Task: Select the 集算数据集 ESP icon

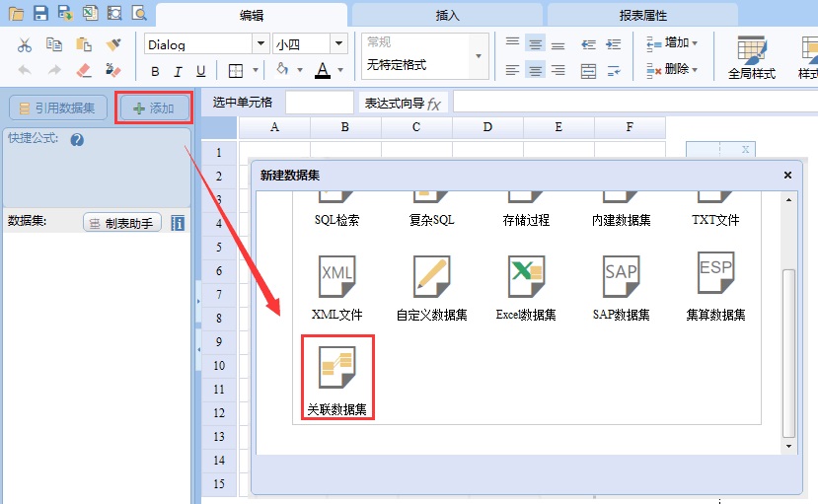Action: (715, 275)
